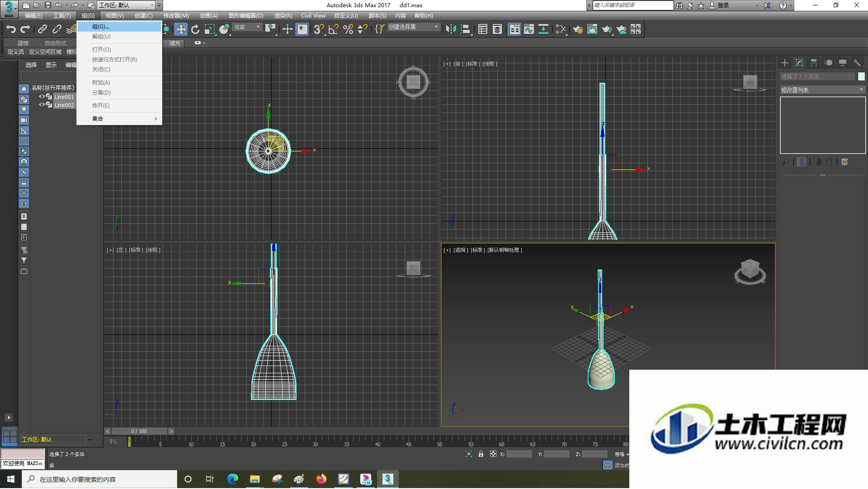Open the Modifiers(M) menu
Image resolution: width=868 pixels, height=489 pixels.
point(176,15)
